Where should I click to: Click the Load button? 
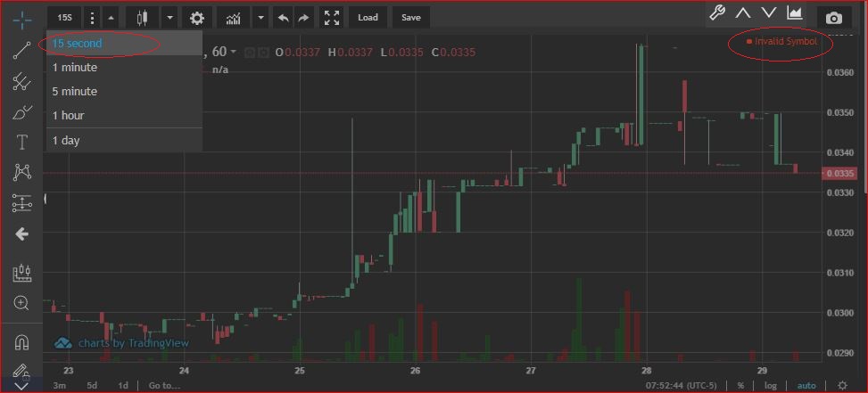point(368,18)
